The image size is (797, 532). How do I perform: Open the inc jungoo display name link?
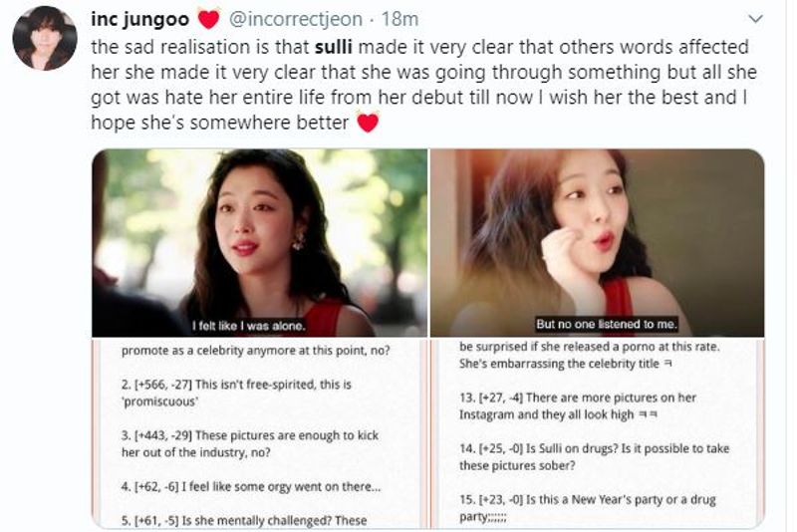click(139, 19)
